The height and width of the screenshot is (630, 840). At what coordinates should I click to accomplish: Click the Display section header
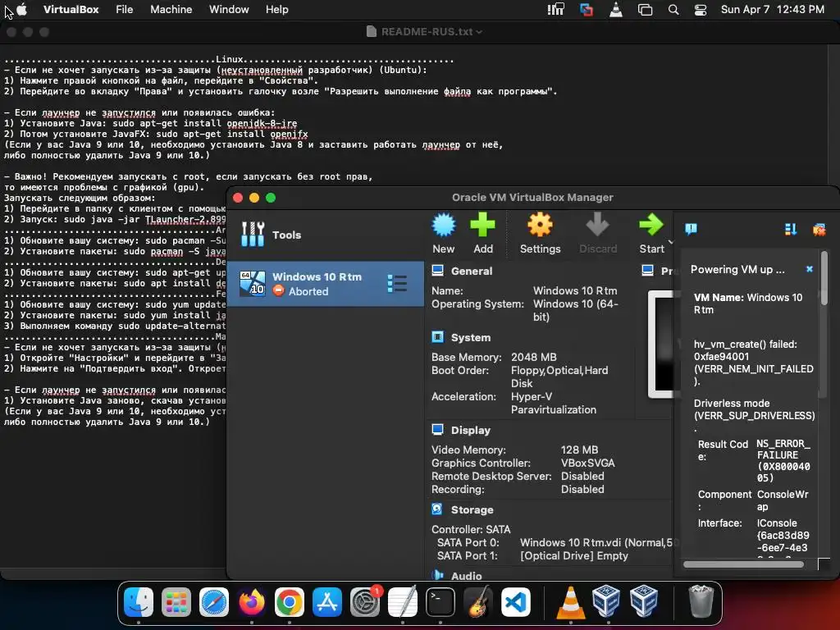[x=470, y=430]
